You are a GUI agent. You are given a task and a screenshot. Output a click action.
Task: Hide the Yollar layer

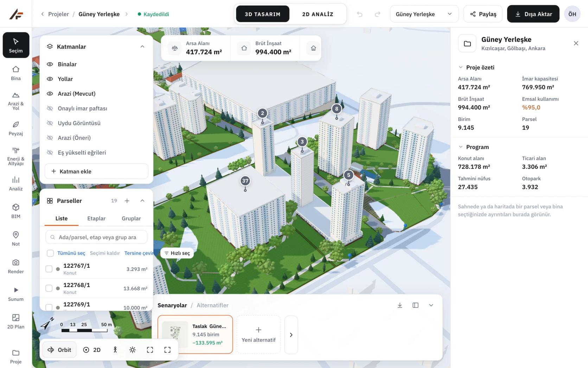click(x=50, y=79)
